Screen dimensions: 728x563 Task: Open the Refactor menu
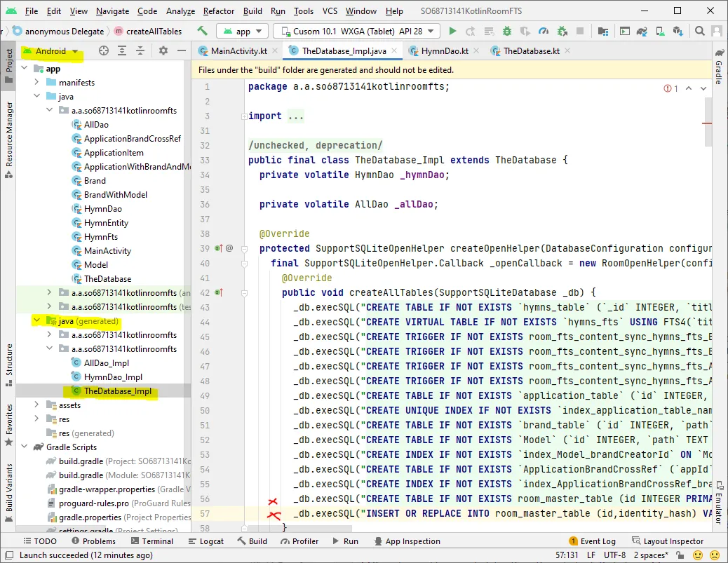click(219, 11)
